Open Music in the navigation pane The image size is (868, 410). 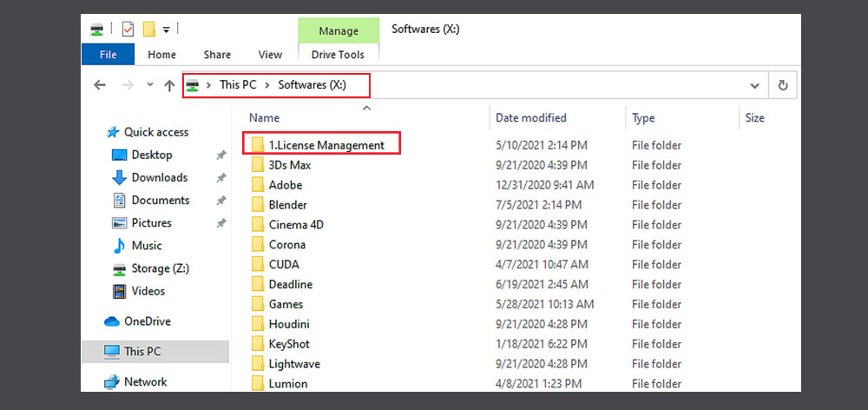[147, 246]
